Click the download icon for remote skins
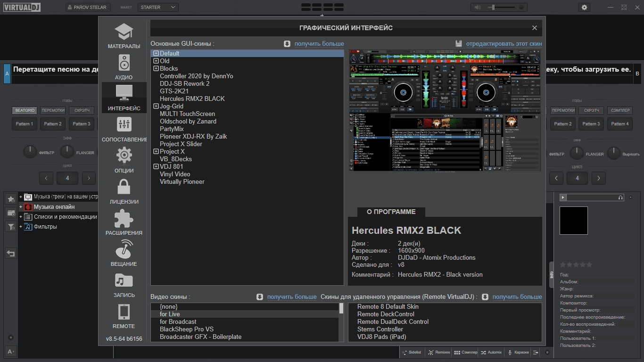The height and width of the screenshot is (362, 644). [x=485, y=297]
